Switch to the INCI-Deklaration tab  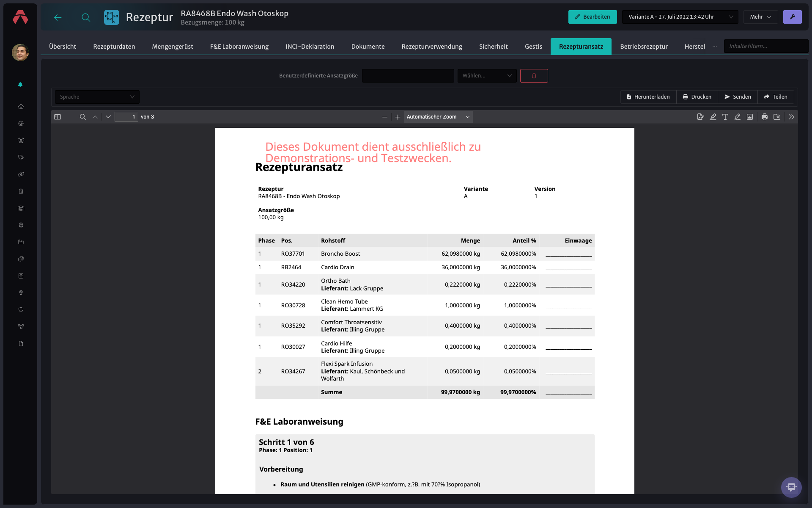coord(310,47)
